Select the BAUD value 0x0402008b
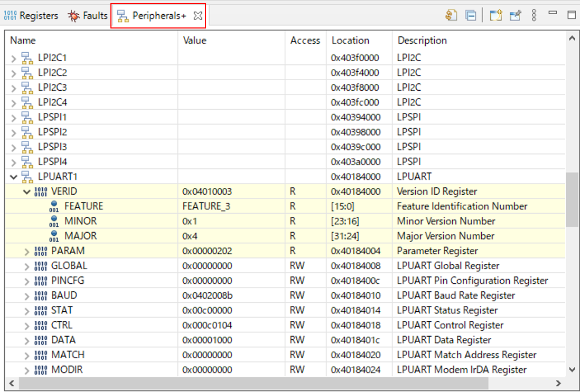 (208, 295)
